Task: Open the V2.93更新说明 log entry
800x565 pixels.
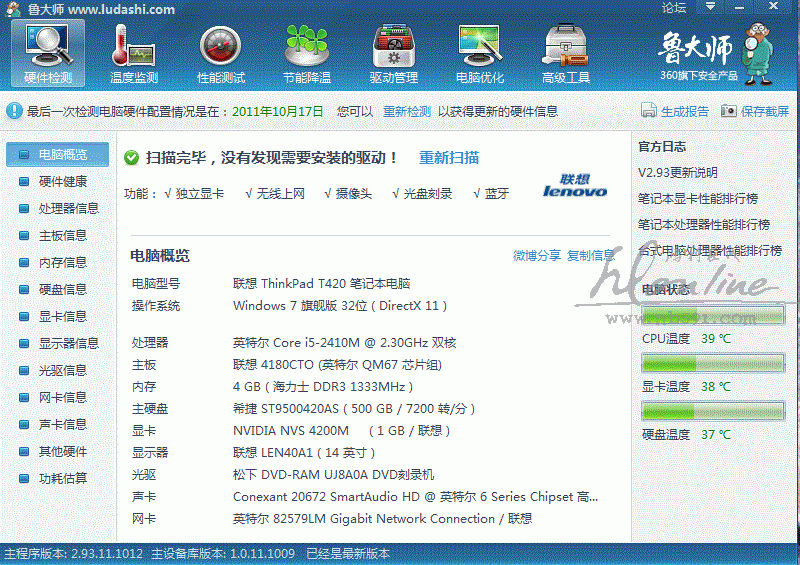Action: click(678, 173)
